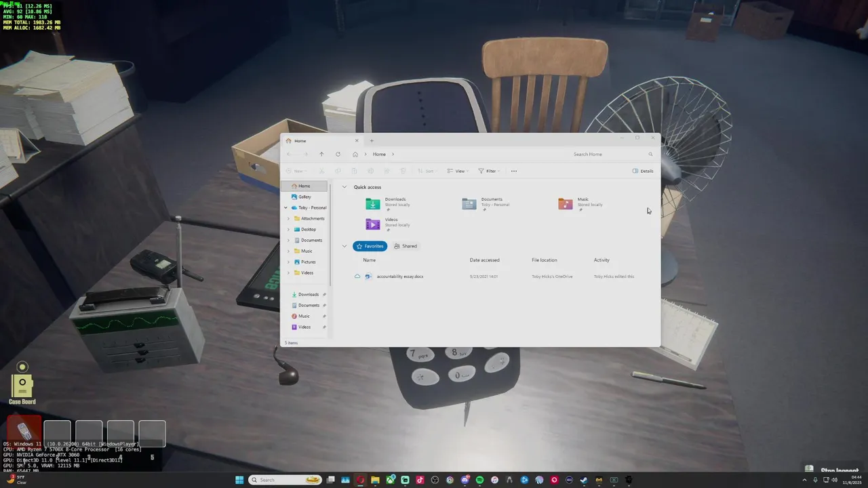Select Home in the navigation pane
This screenshot has height=488, width=868.
305,186
